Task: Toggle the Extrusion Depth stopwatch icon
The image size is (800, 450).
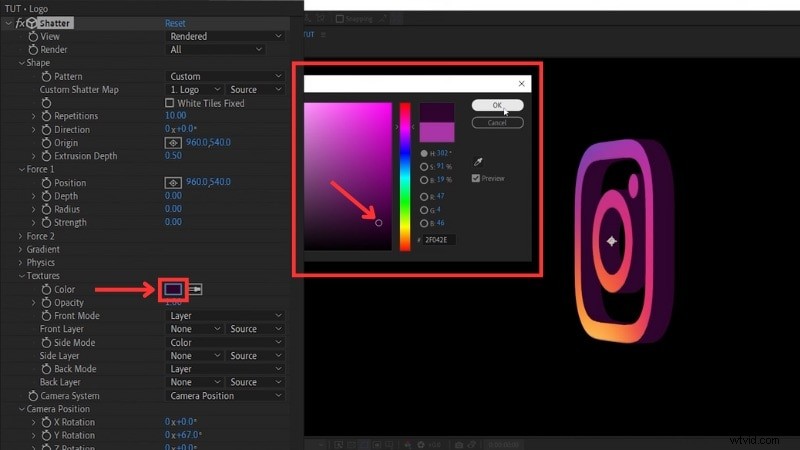Action: pyautogui.click(x=46, y=156)
